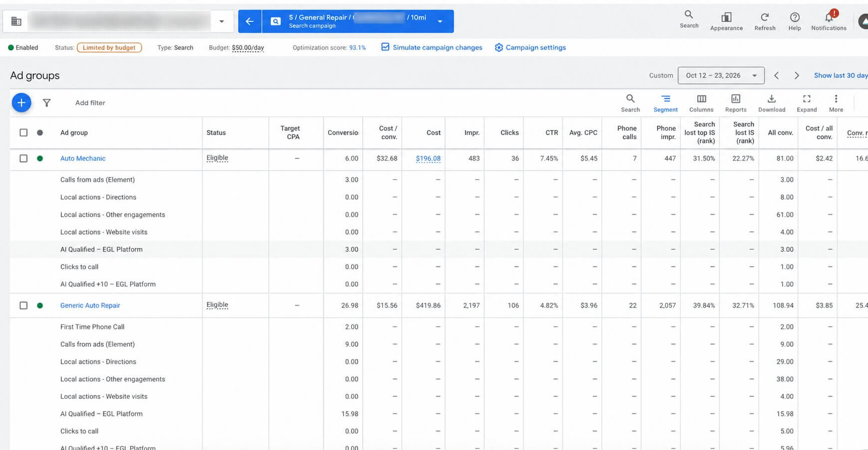Open the Help question-mark icon

pyautogui.click(x=795, y=17)
